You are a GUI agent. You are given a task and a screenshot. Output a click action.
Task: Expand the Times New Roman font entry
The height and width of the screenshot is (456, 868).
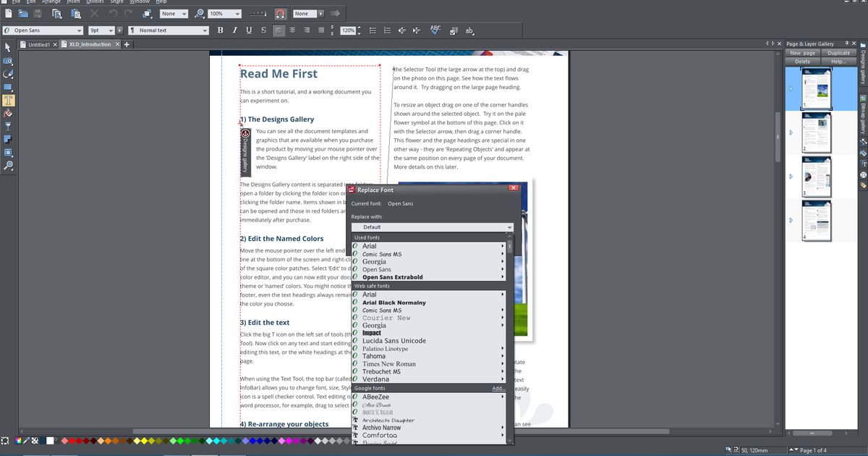[x=503, y=364]
